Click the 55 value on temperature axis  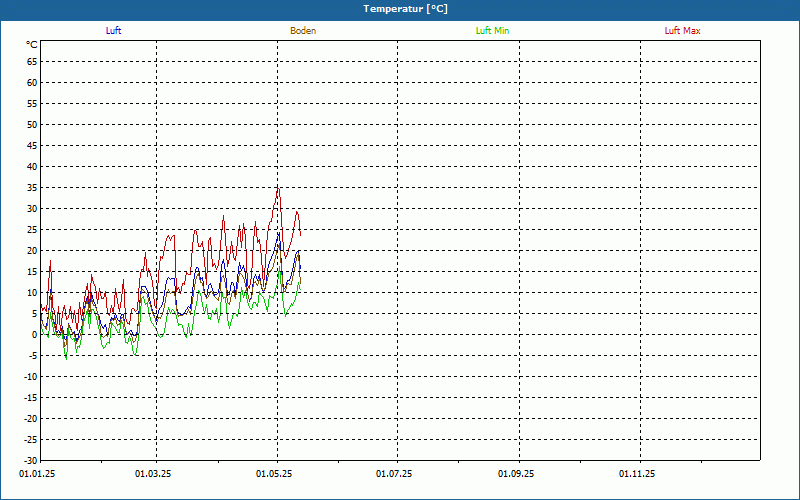pos(32,104)
